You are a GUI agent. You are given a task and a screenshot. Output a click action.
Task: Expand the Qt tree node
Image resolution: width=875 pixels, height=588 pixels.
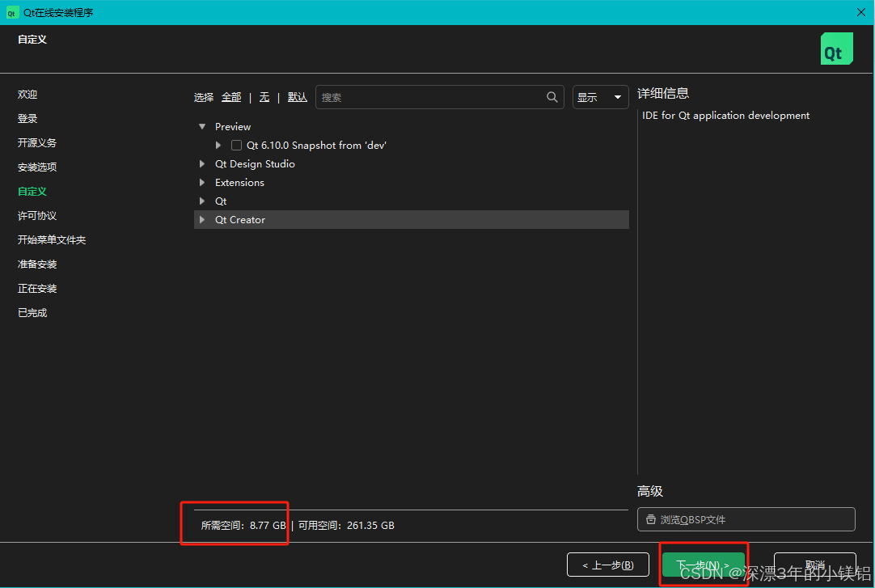[x=202, y=201]
